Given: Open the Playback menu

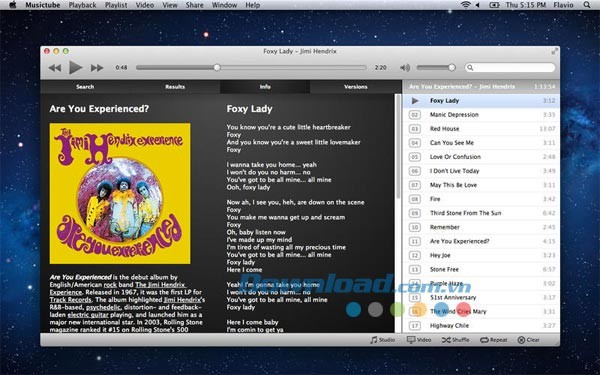Looking at the screenshot, I should (x=82, y=5).
